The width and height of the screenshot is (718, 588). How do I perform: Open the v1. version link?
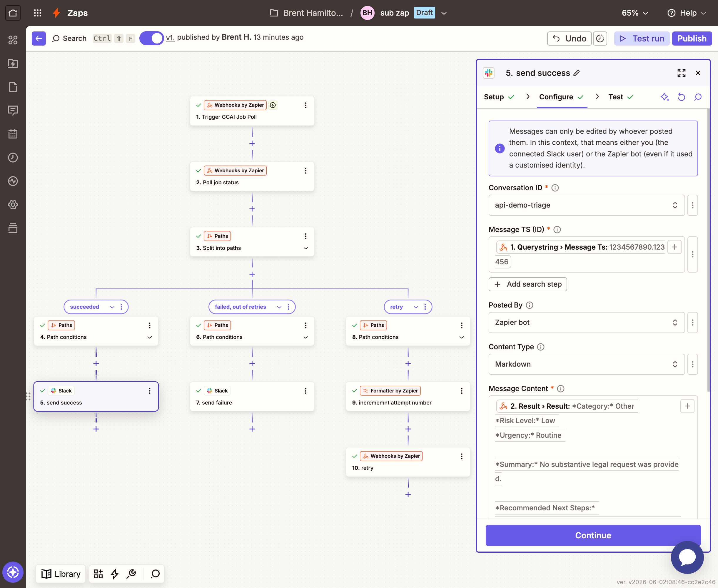pyautogui.click(x=170, y=38)
